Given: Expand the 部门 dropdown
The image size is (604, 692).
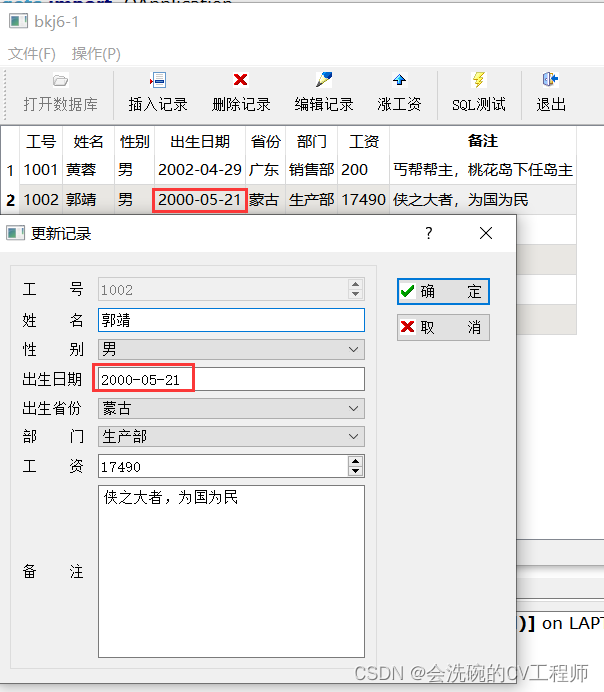Looking at the screenshot, I should (353, 436).
